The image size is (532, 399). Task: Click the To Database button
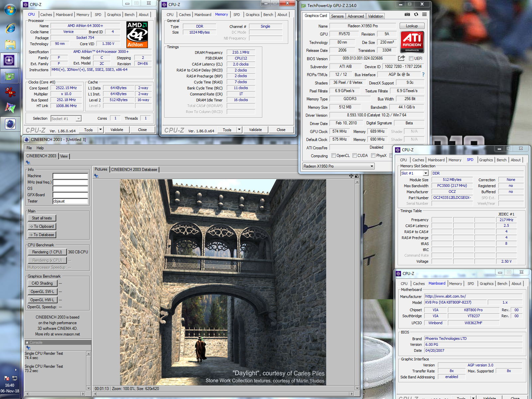click(x=42, y=235)
